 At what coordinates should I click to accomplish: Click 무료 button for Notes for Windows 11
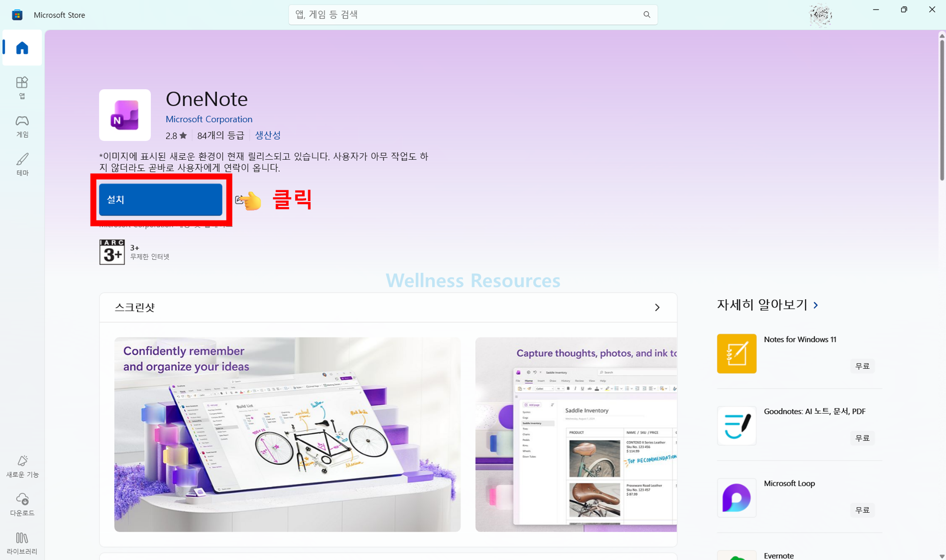coord(862,366)
